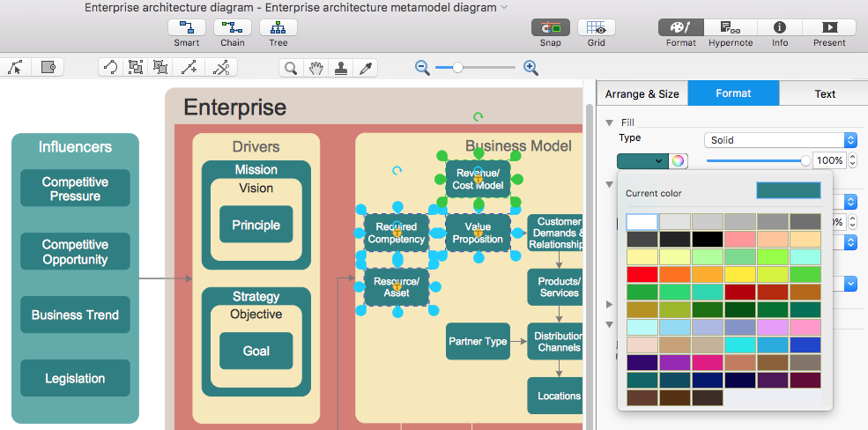Click the zoom out magnifier icon
The width and height of the screenshot is (868, 430).
tap(422, 67)
